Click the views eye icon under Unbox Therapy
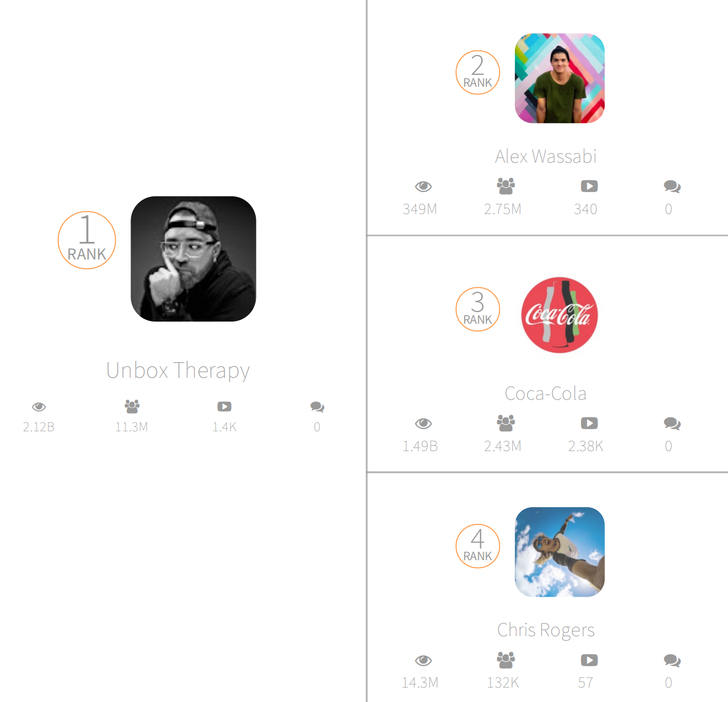The width and height of the screenshot is (728, 702). coord(39,407)
